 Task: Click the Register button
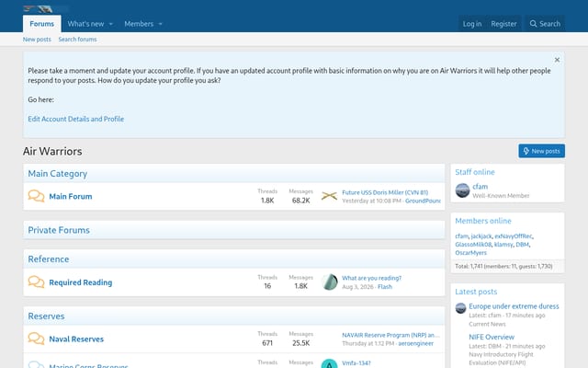[503, 24]
